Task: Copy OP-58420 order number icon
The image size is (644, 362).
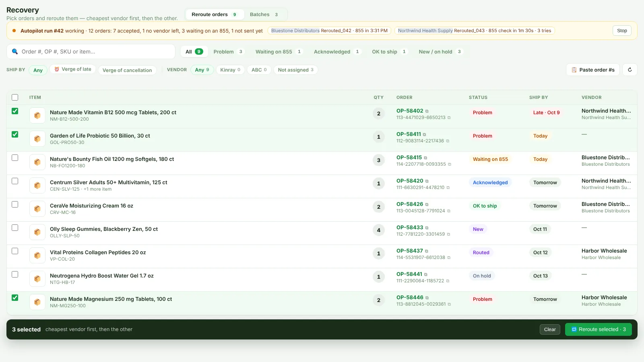Action: (427, 181)
